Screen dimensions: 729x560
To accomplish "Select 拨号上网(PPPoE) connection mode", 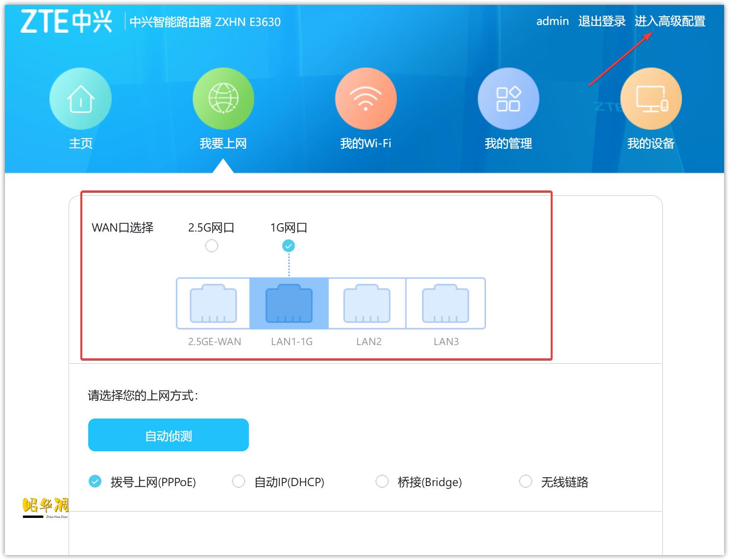I will point(95,482).
